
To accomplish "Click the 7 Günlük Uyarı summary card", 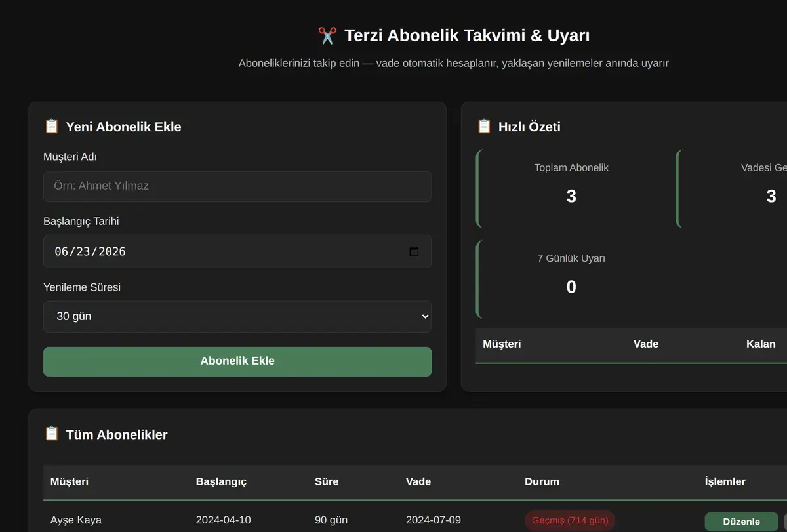I will [571, 279].
